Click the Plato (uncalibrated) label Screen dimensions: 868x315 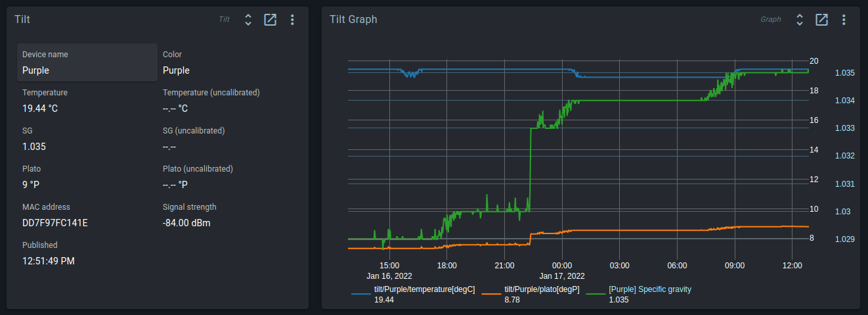[x=198, y=169]
